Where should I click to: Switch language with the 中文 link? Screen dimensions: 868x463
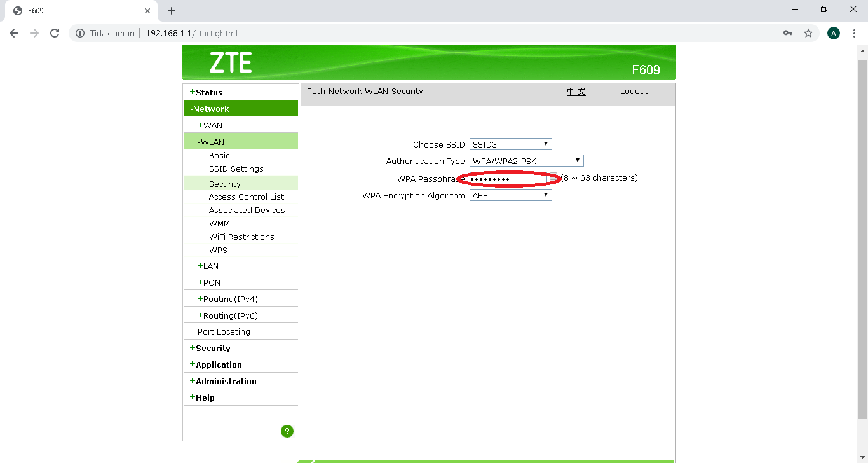coord(576,92)
